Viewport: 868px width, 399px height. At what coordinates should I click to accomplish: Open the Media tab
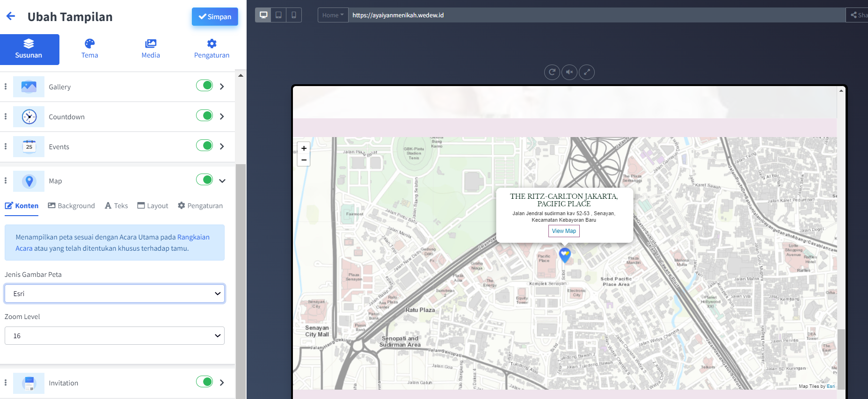pos(151,50)
